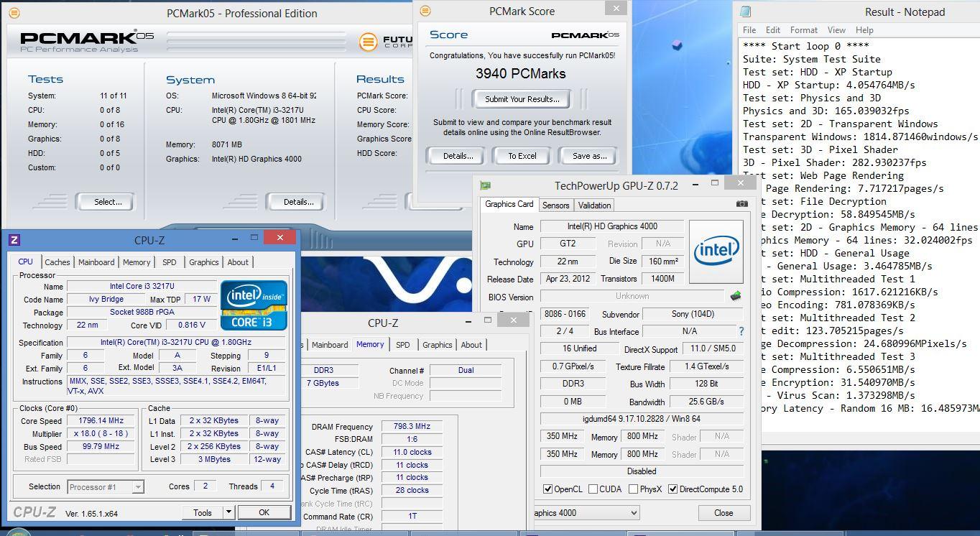Click Submit Your Results button
Image resolution: width=980 pixels, height=536 pixels.
(x=522, y=99)
